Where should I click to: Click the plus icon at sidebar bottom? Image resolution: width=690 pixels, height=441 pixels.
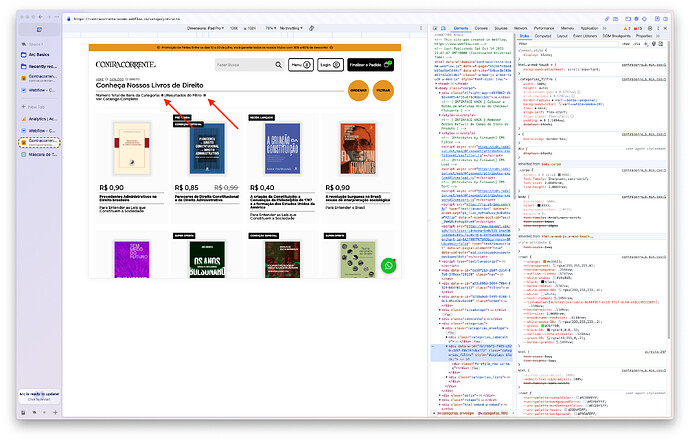[55, 412]
